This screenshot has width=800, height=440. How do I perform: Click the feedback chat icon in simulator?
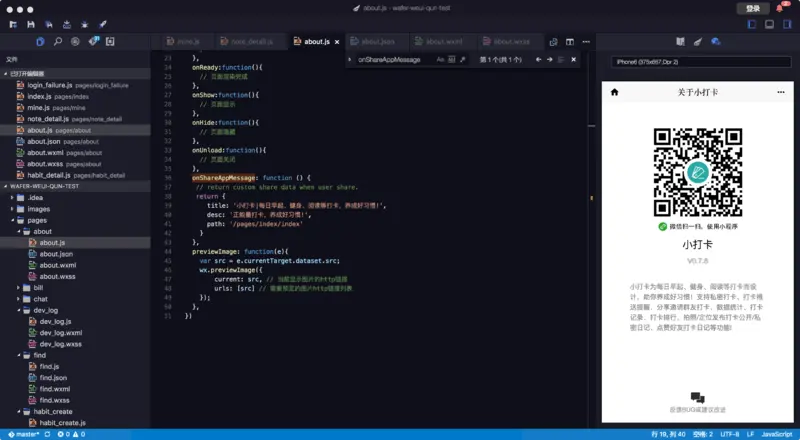coord(697,398)
